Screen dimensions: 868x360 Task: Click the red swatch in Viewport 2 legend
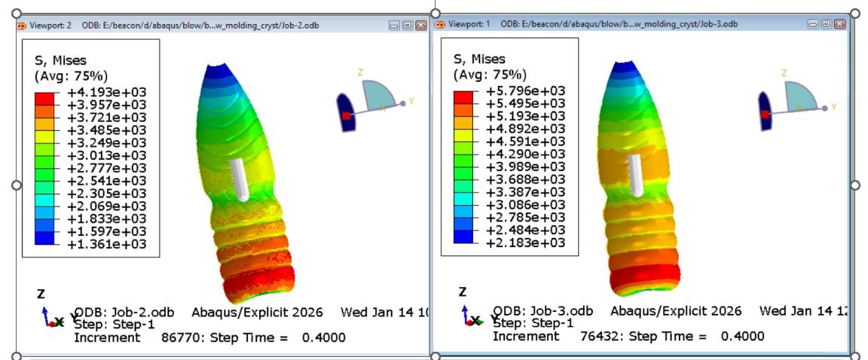click(44, 99)
